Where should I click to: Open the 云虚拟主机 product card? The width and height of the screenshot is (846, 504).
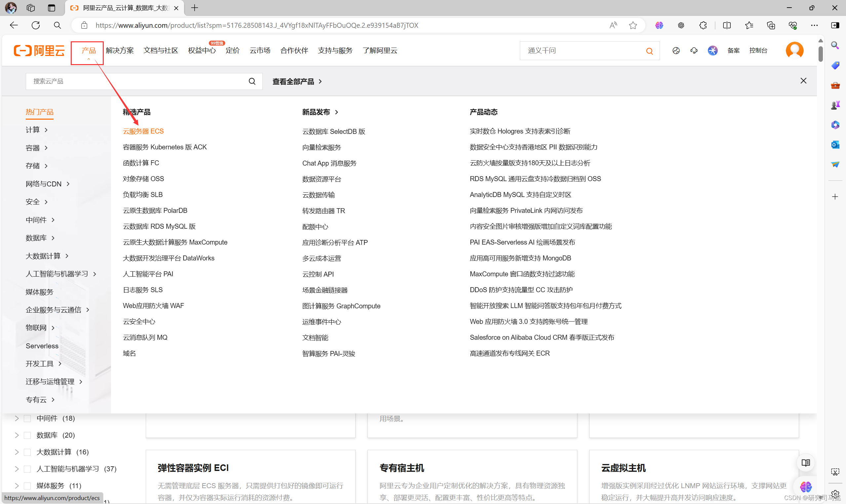coord(694,477)
